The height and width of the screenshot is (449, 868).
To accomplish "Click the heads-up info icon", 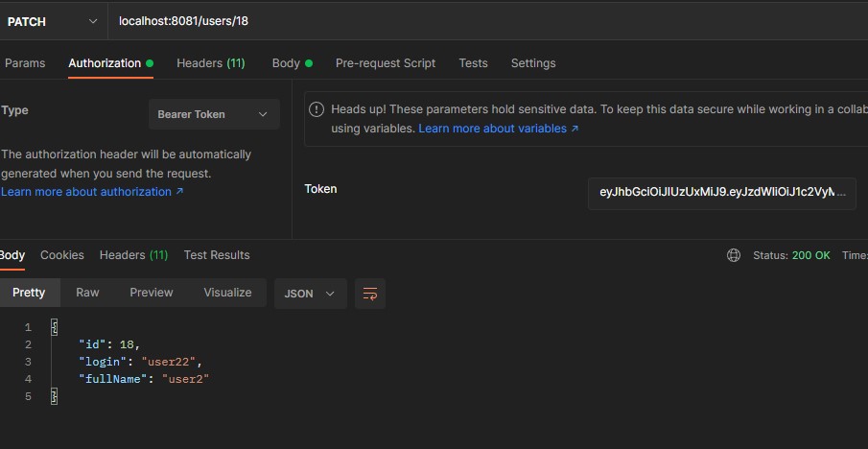I will [x=317, y=109].
